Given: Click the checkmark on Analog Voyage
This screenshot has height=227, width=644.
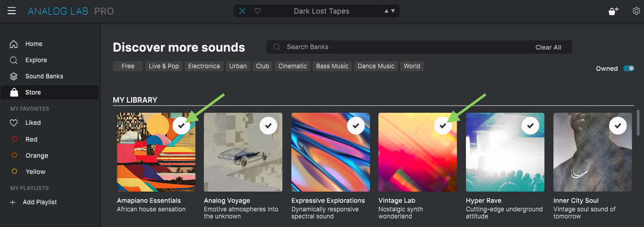Looking at the screenshot, I should click(268, 125).
